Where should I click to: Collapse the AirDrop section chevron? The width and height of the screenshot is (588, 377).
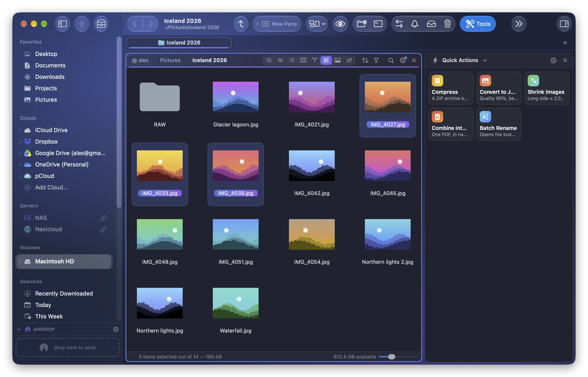(19, 329)
